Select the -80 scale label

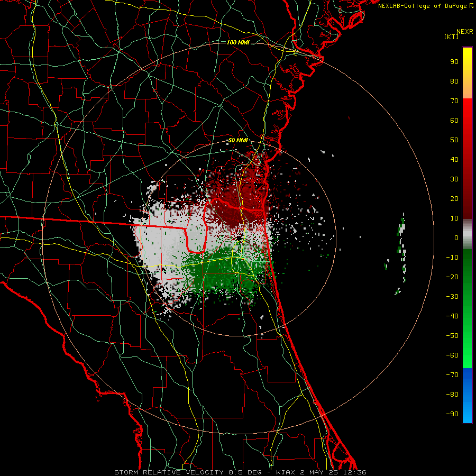coord(452,395)
